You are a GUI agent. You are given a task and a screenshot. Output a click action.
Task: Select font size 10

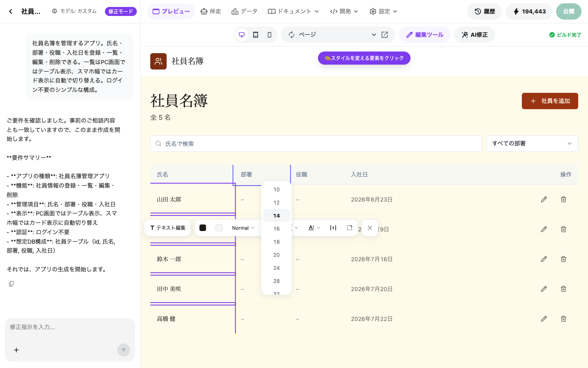point(276,189)
